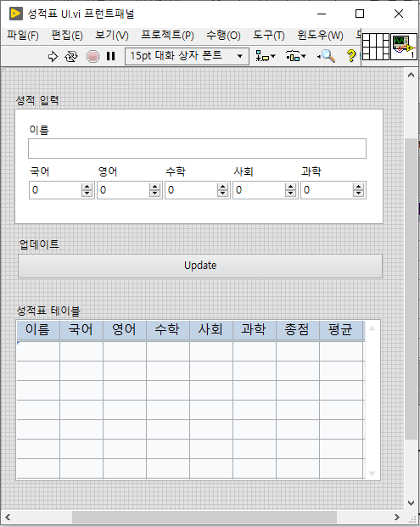The height and width of the screenshot is (527, 420).
Task: Open the 15pt font dropdown
Action: [x=187, y=56]
